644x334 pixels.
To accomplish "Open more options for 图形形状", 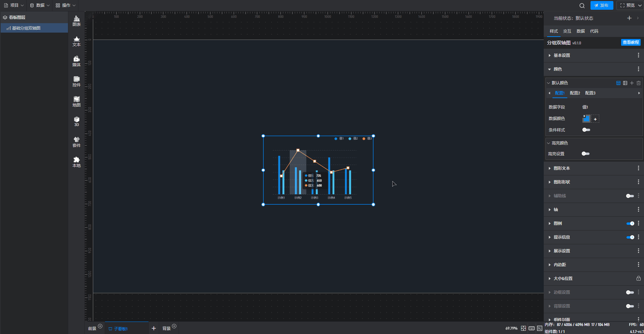I will [638, 182].
